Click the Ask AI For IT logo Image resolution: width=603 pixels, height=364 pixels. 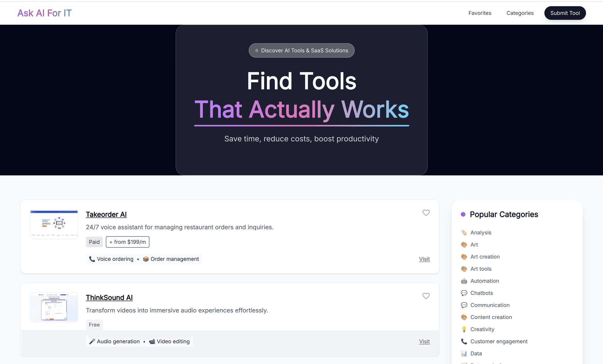[x=44, y=13]
